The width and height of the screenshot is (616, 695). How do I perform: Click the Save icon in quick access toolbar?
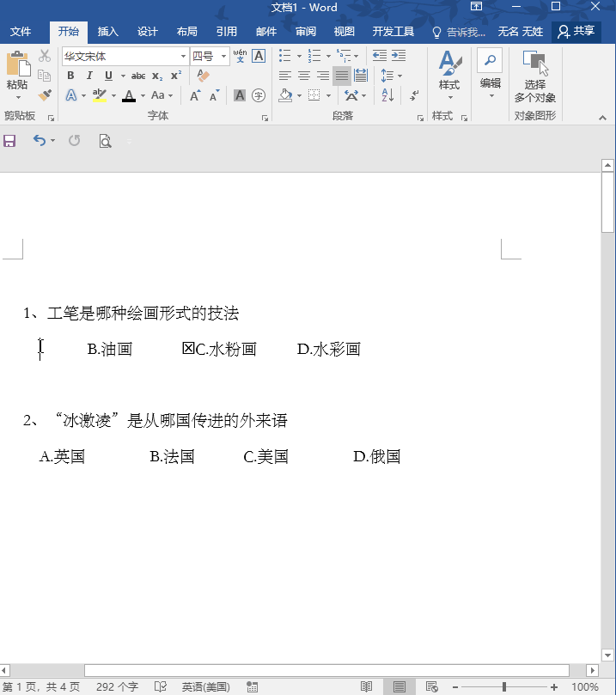click(x=9, y=141)
